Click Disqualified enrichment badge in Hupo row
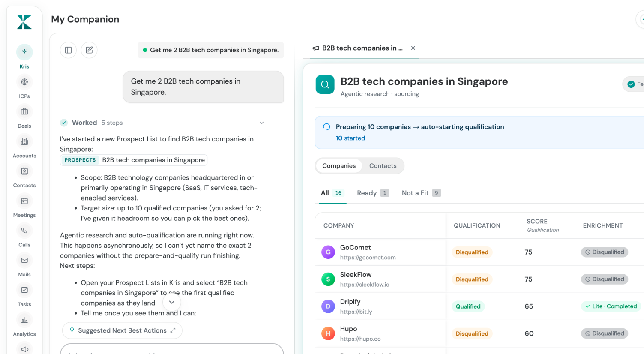This screenshot has height=354, width=644. [x=605, y=333]
